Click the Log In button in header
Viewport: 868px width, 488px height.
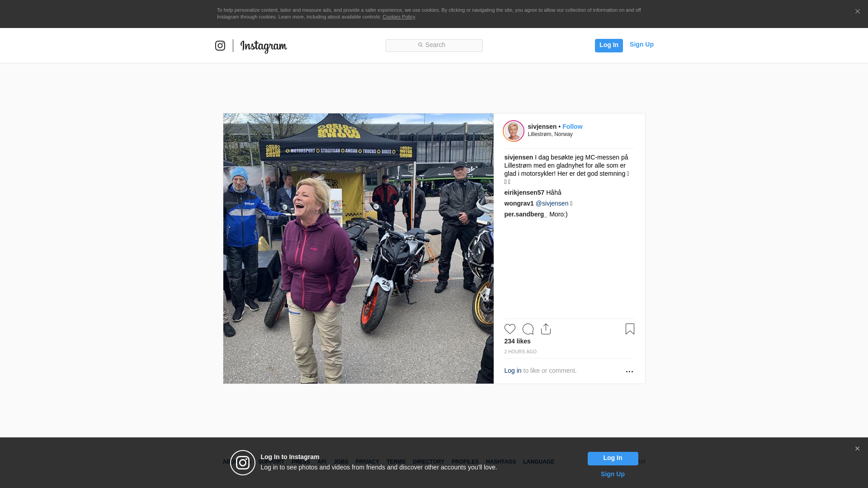click(x=609, y=45)
